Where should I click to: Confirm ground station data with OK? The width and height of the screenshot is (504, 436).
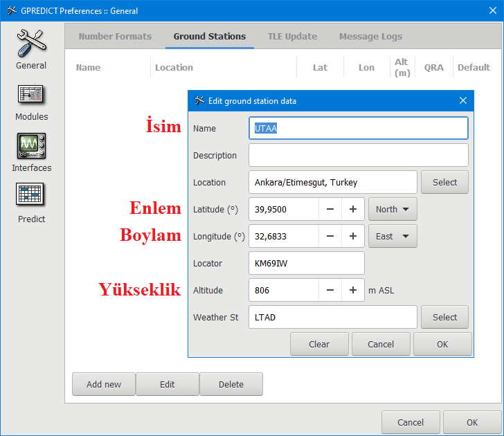442,344
